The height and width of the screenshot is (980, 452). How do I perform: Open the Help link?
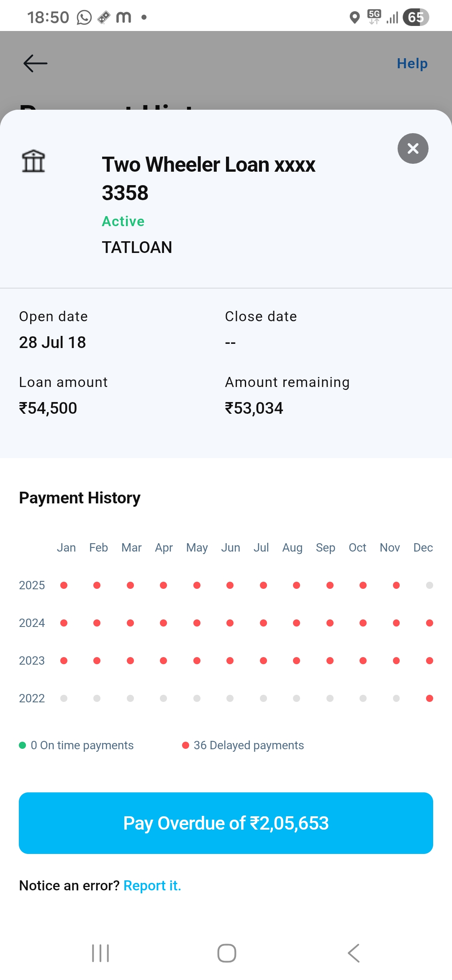412,64
